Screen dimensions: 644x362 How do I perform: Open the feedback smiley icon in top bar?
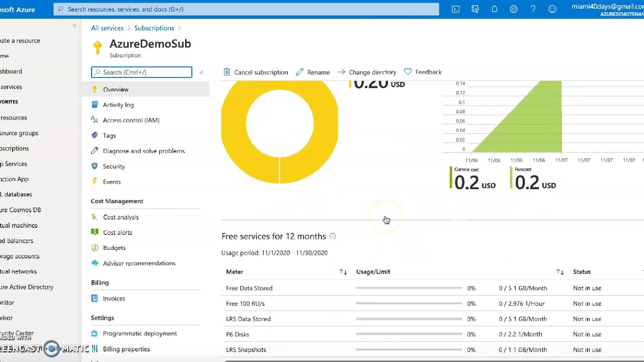click(552, 9)
